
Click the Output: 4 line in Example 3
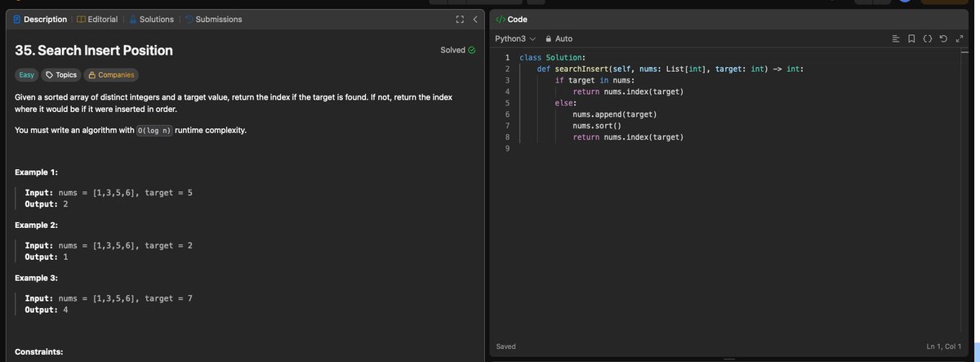click(47, 310)
